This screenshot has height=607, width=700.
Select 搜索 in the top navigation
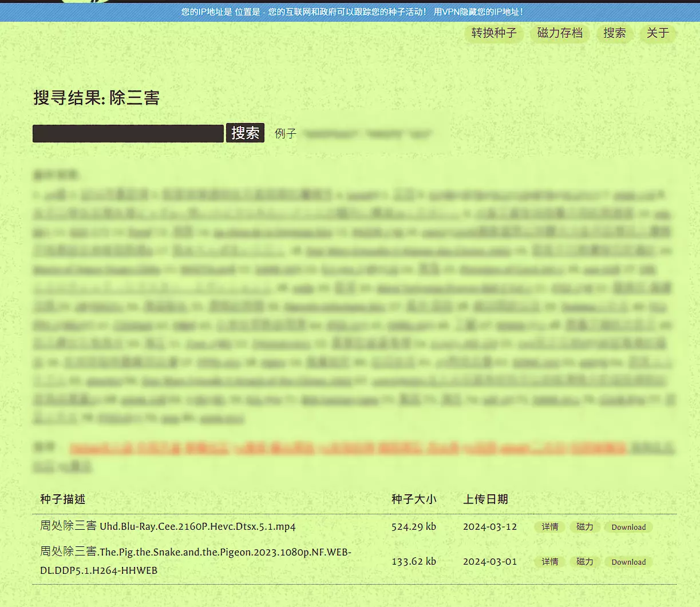point(614,33)
